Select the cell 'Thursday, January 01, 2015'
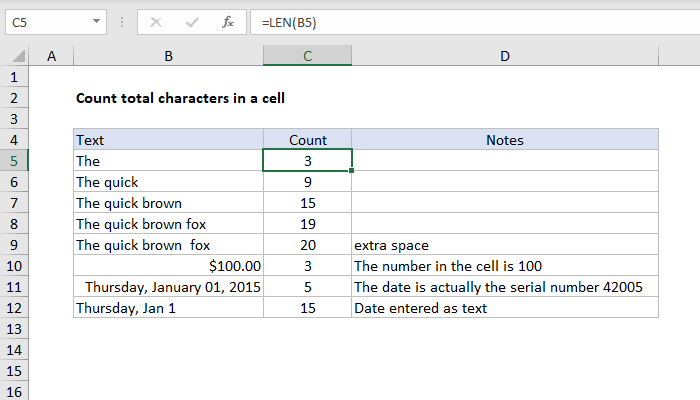The width and height of the screenshot is (700, 400). 167,287
